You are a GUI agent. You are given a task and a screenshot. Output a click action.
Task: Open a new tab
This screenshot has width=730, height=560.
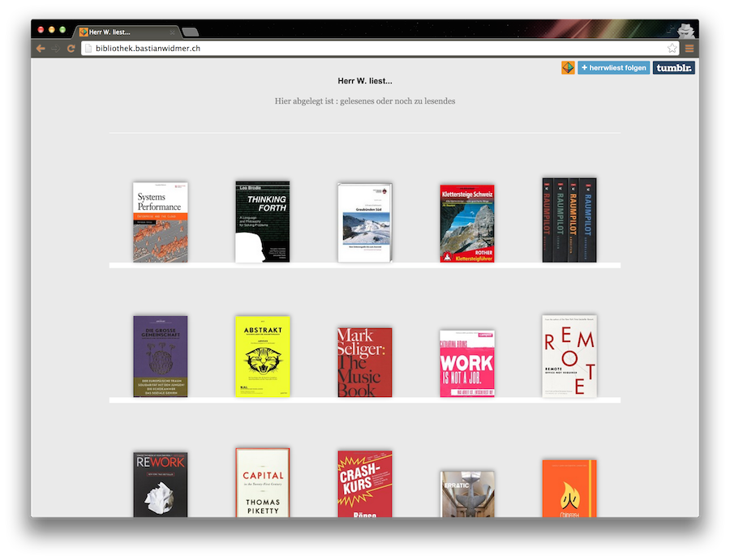[191, 32]
